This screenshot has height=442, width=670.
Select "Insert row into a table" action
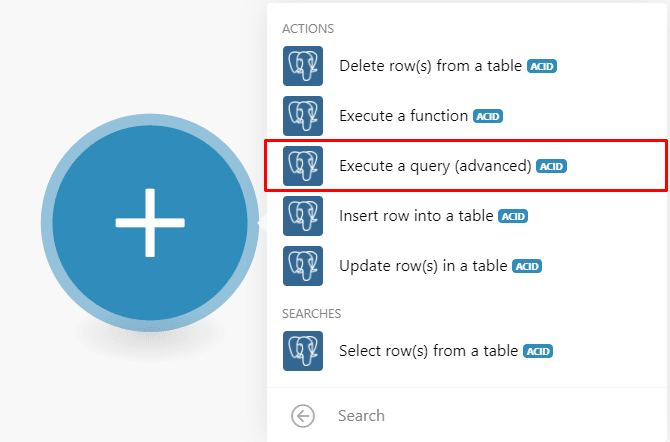pyautogui.click(x=416, y=216)
